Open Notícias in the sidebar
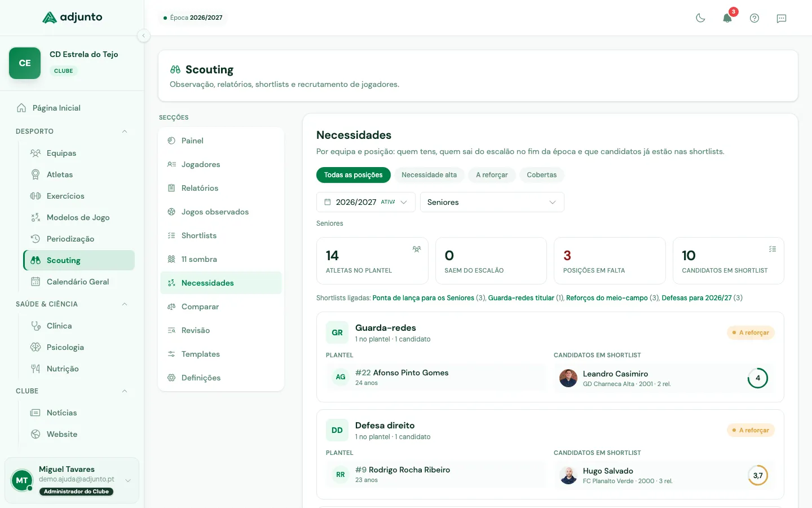 79,413
